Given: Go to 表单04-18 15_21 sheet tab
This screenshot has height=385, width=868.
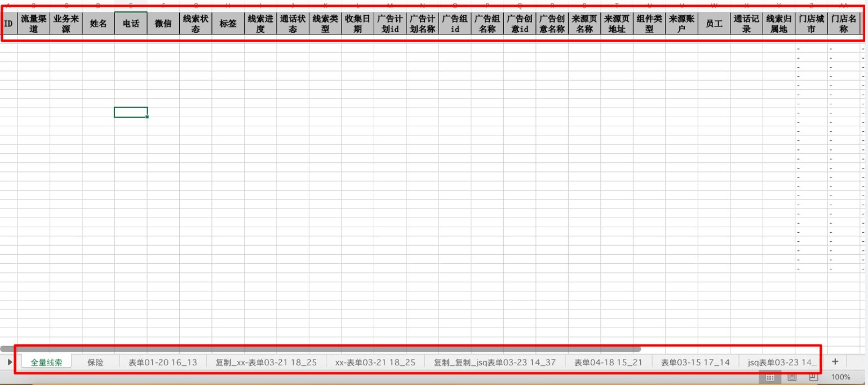Looking at the screenshot, I should click(x=608, y=362).
